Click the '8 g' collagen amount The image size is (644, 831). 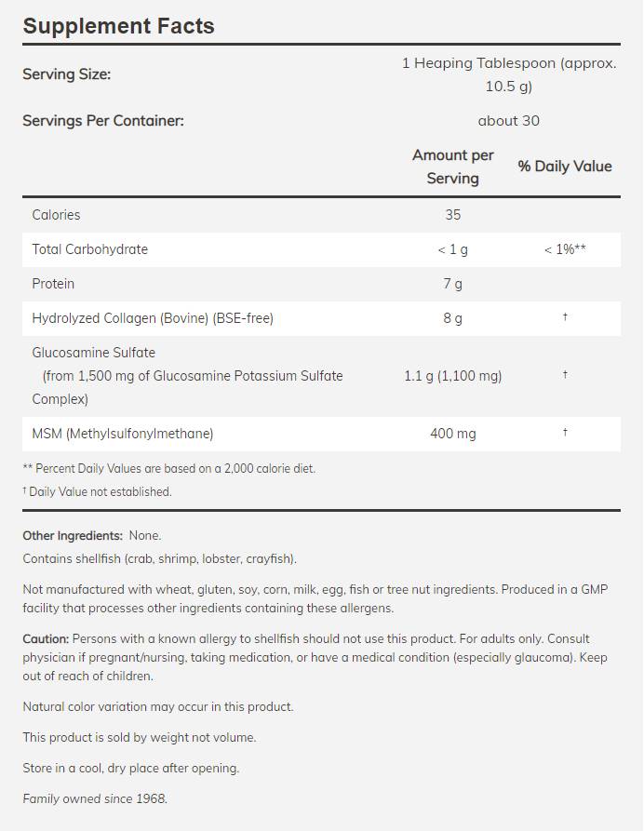point(452,318)
